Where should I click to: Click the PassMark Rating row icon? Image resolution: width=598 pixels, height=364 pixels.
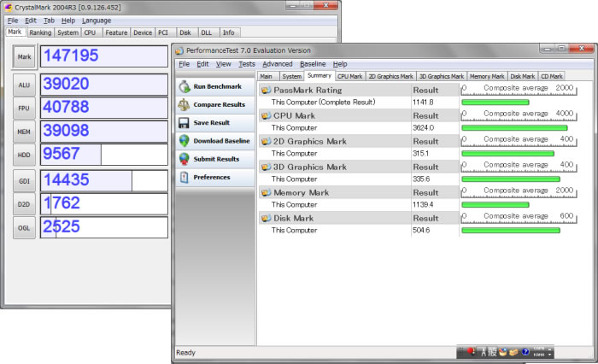click(266, 90)
